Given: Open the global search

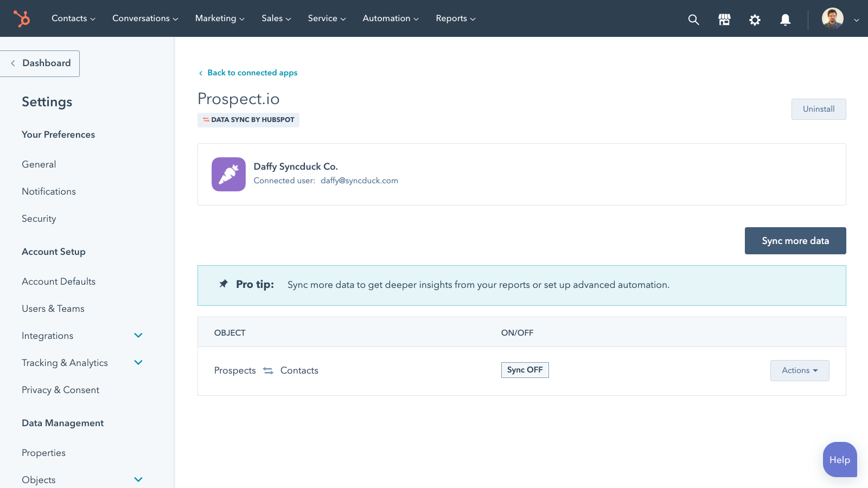Looking at the screenshot, I should (693, 20).
